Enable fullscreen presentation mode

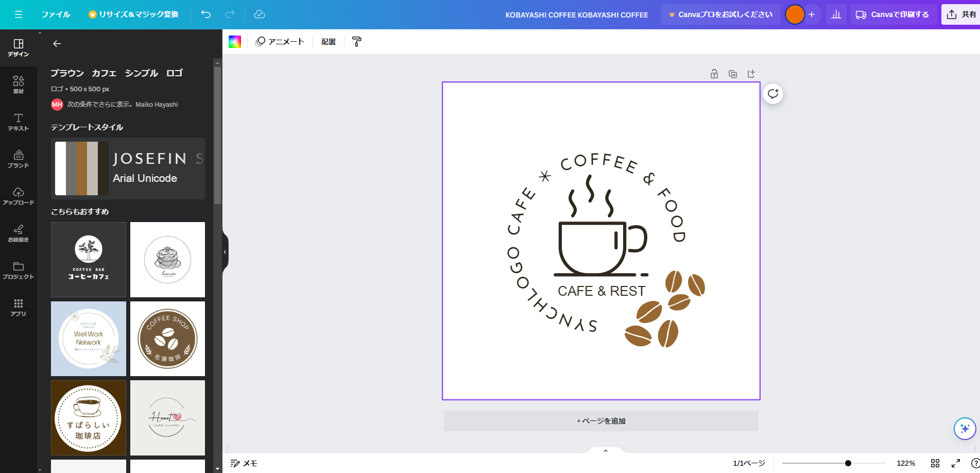click(955, 463)
